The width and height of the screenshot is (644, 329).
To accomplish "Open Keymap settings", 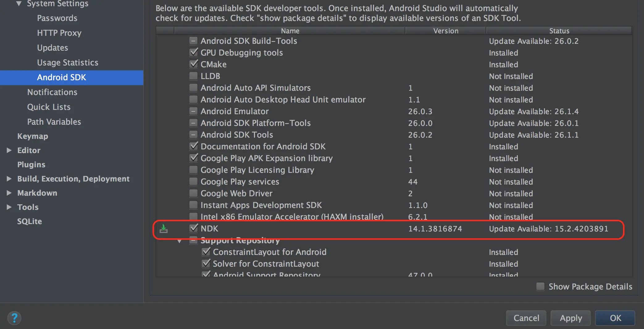I will (33, 136).
